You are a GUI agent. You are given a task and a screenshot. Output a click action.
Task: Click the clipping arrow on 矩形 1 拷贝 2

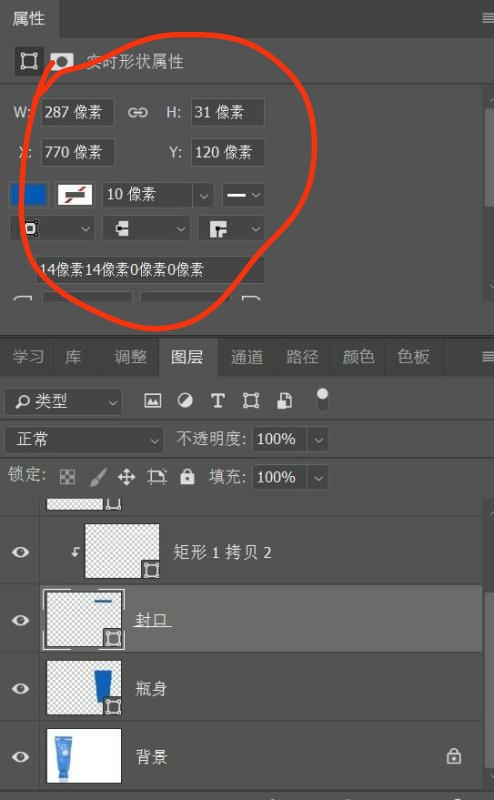coord(76,552)
